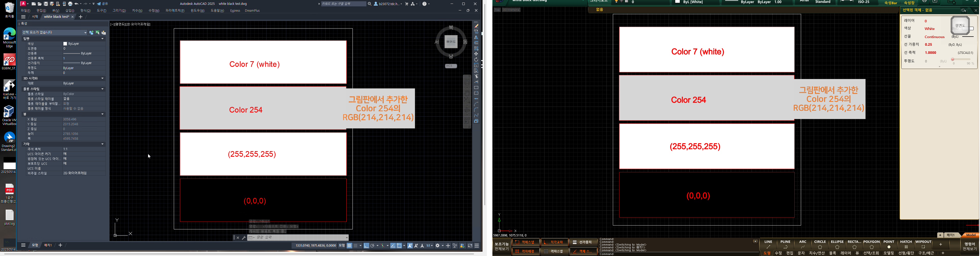Open the DreamPlus menu
This screenshot has width=980, height=256.
click(x=252, y=11)
